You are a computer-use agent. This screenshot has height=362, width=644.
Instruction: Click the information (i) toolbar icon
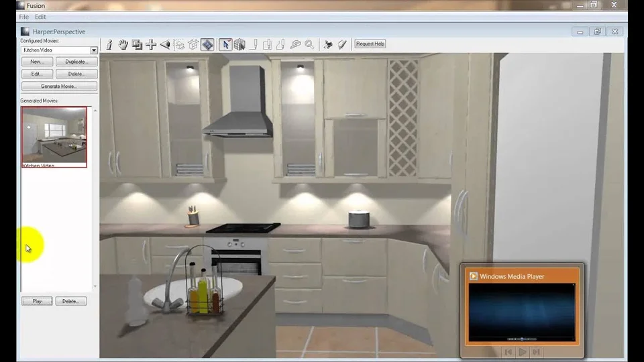pyautogui.click(x=109, y=44)
